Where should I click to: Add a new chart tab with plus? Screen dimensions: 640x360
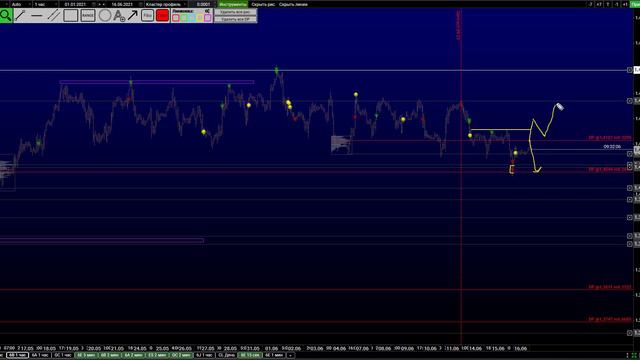pyautogui.click(x=291, y=355)
